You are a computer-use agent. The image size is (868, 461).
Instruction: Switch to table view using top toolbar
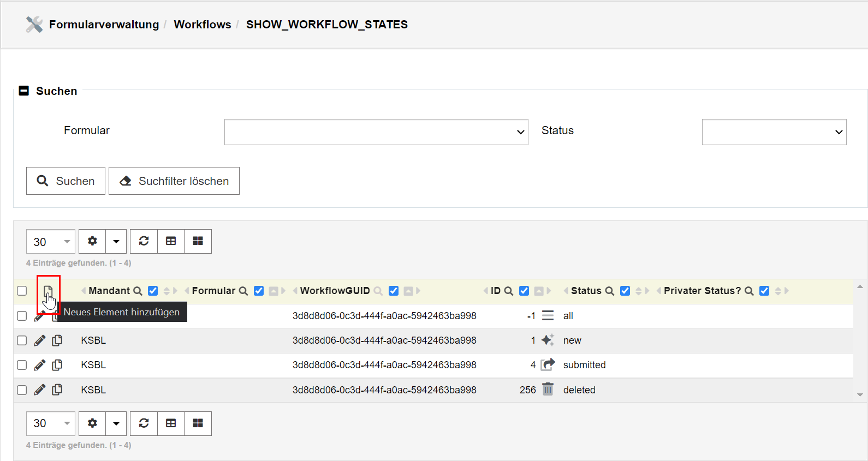point(171,241)
